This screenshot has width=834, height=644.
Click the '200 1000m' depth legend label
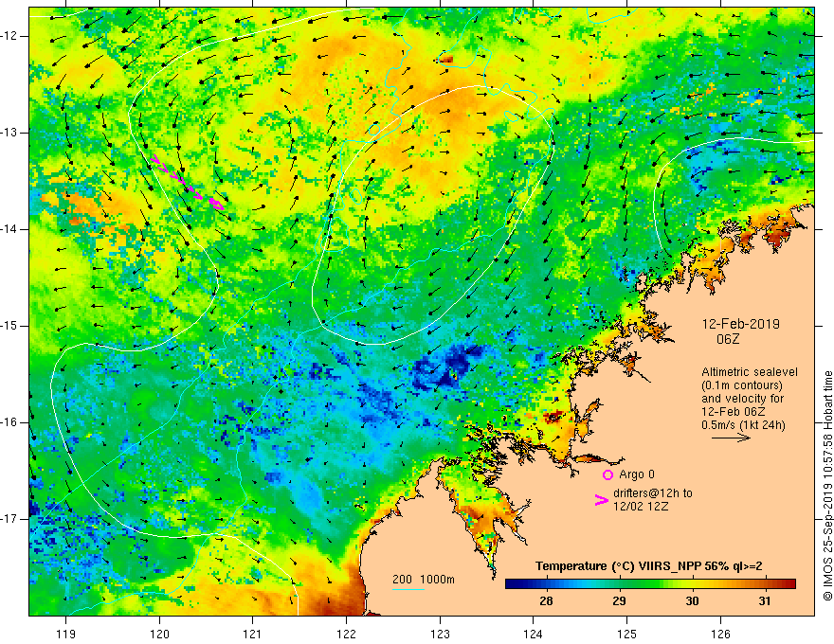pyautogui.click(x=424, y=580)
